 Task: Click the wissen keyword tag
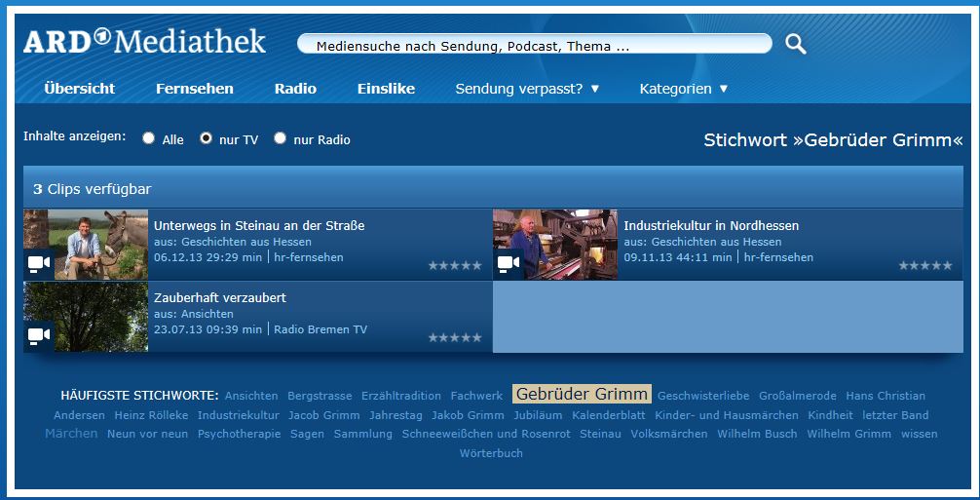920,435
